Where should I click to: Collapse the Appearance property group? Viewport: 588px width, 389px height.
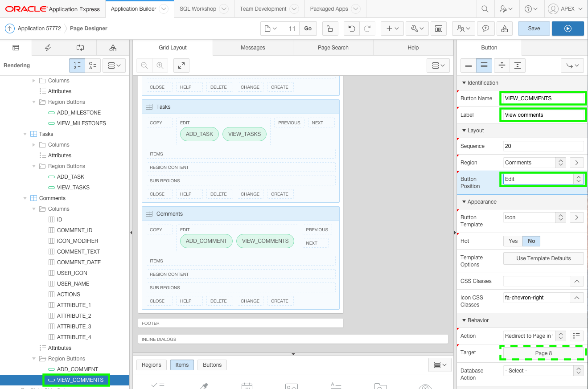pos(464,202)
